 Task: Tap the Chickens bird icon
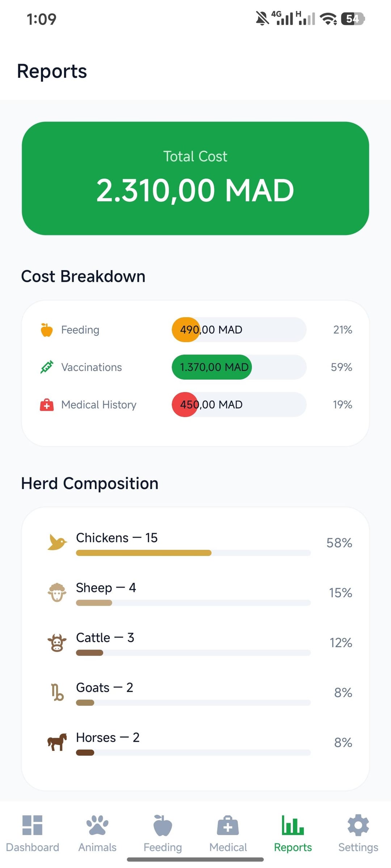point(57,542)
